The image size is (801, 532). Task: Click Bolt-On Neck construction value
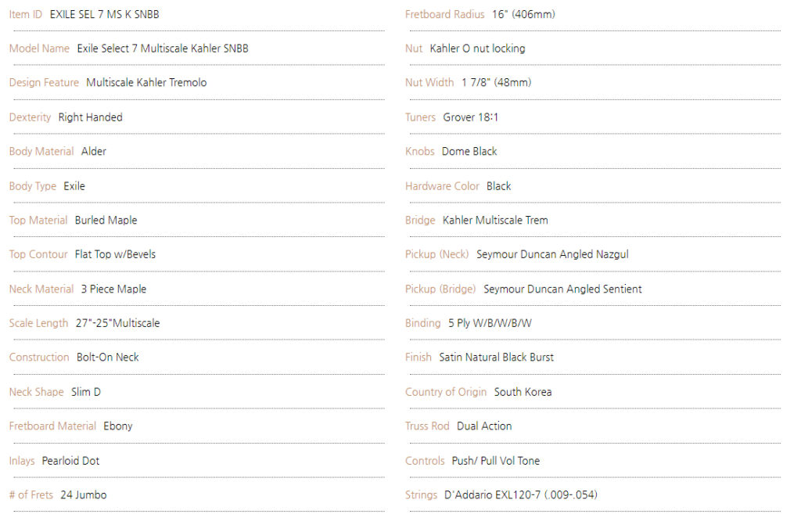(x=108, y=358)
